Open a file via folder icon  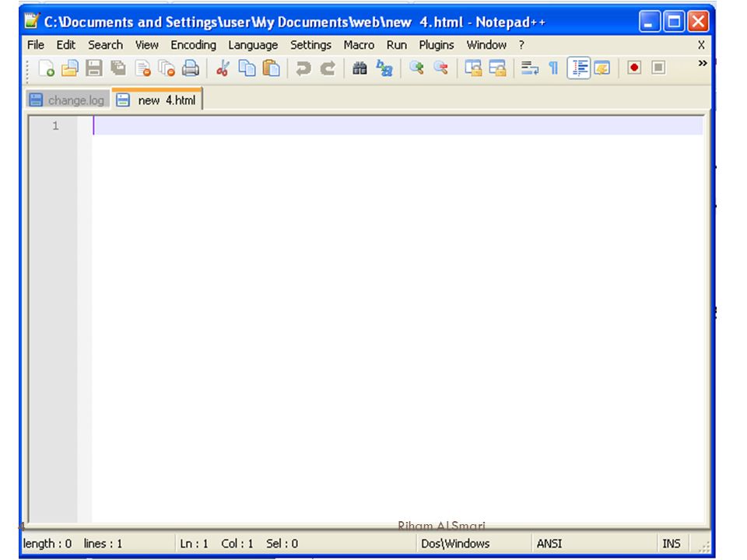69,68
